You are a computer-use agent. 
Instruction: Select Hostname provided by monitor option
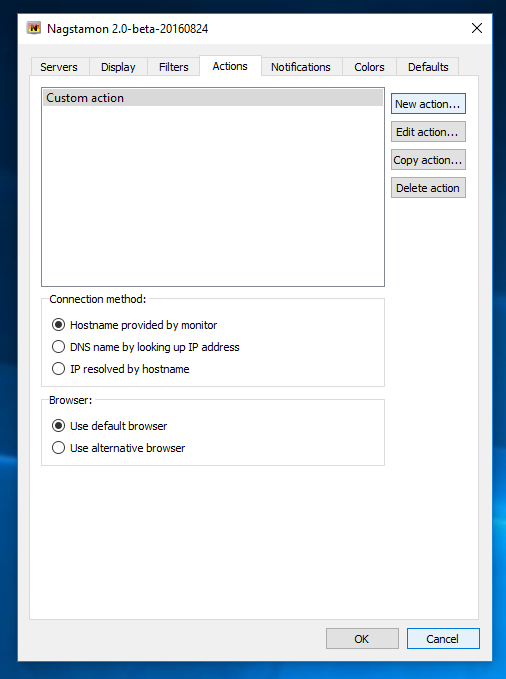coord(135,325)
